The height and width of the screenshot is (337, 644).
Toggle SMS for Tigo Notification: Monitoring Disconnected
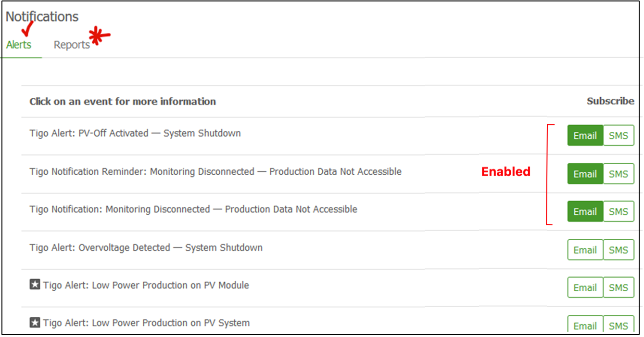(x=619, y=211)
